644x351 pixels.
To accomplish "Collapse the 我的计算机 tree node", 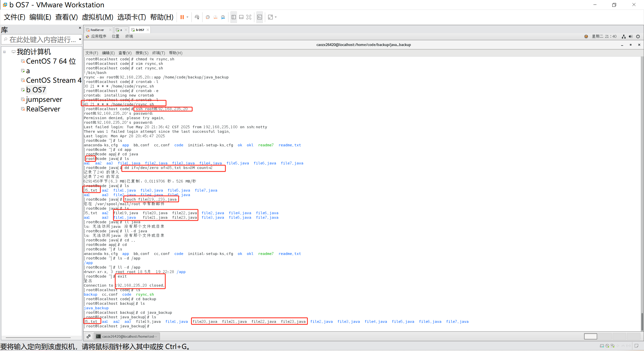I will click(x=5, y=52).
